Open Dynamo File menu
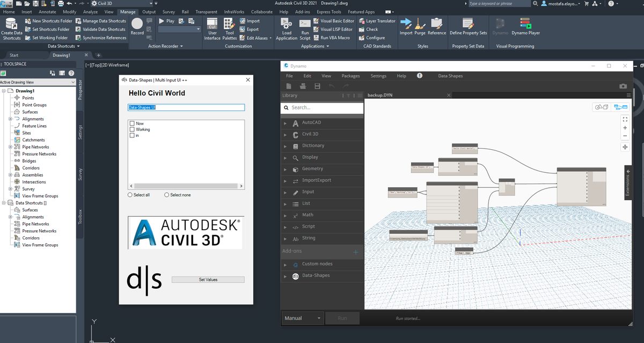The width and height of the screenshot is (644, 343). [x=289, y=76]
